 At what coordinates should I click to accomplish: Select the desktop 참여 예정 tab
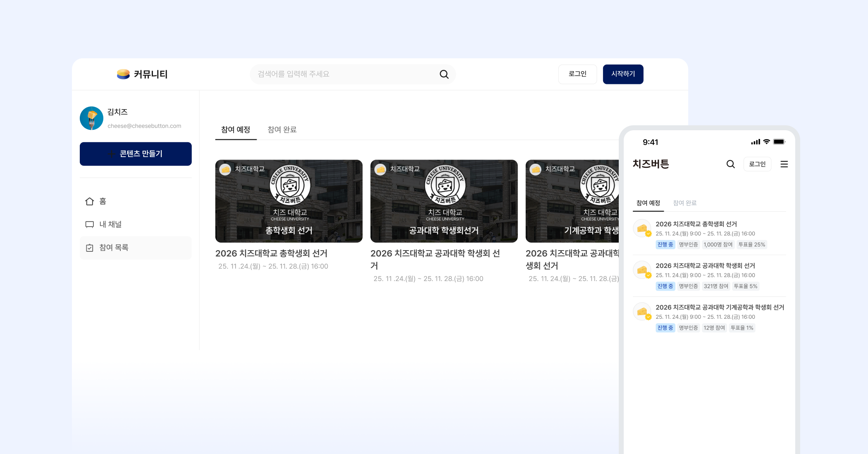(x=236, y=129)
